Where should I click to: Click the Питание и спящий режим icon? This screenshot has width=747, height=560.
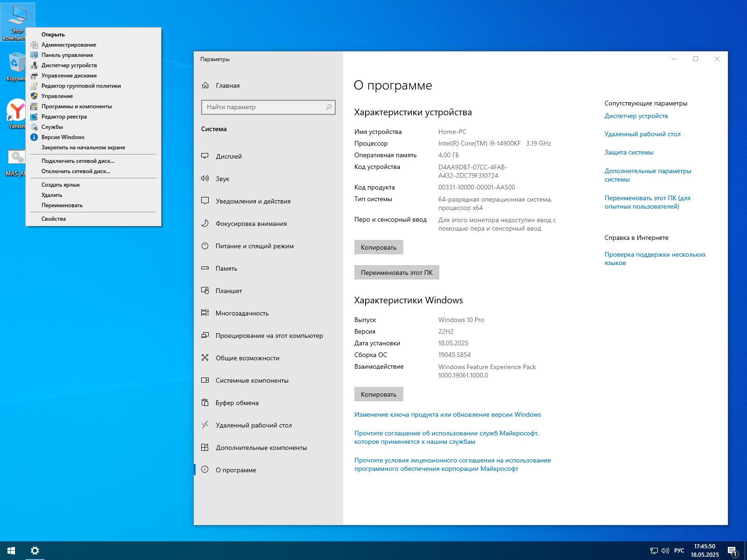click(205, 246)
